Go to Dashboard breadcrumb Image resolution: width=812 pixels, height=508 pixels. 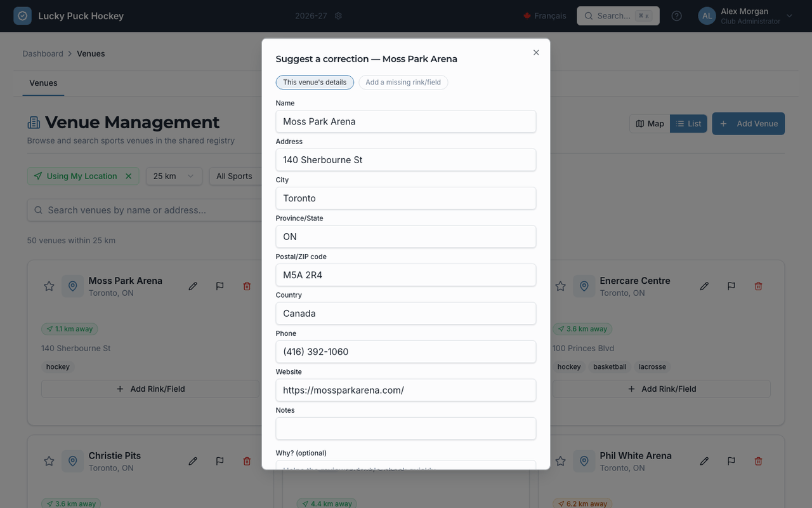tap(43, 53)
